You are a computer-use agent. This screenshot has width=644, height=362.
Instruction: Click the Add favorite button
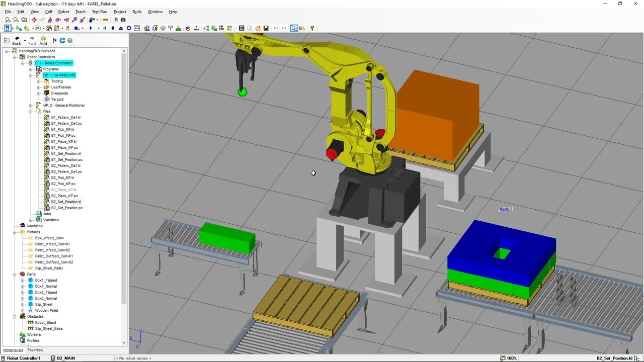[x=43, y=41]
